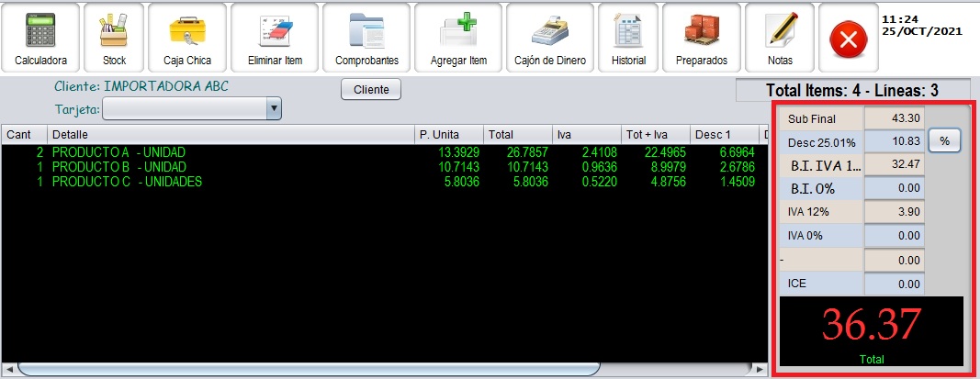Click the Desc 25.01% amount field
This screenshot has width=980, height=379.
pos(894,141)
